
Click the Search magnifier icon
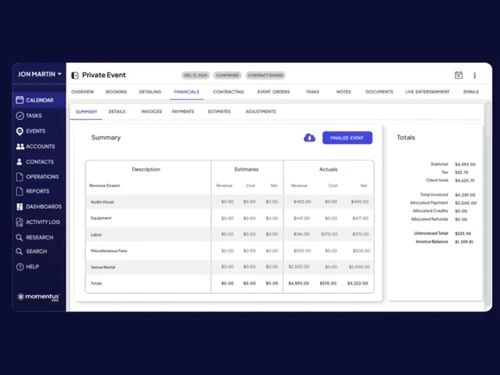pos(19,251)
